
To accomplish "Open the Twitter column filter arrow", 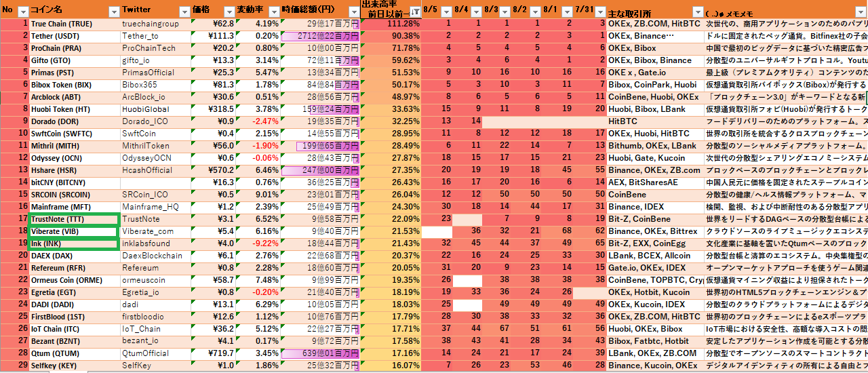I will [x=184, y=12].
